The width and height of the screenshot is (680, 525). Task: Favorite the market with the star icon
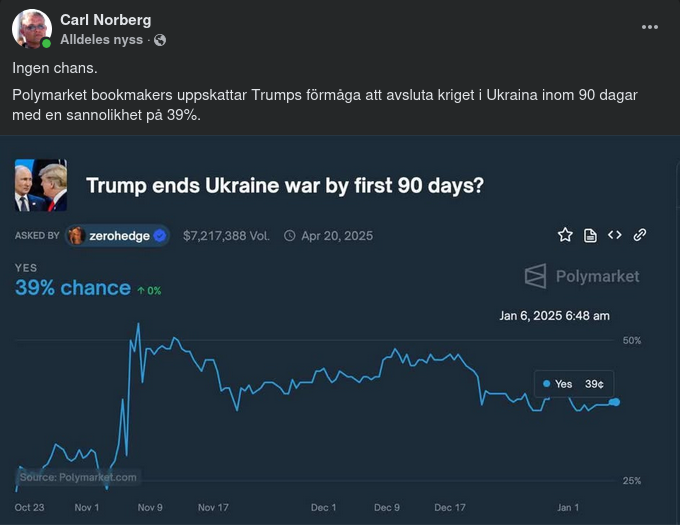click(x=565, y=235)
